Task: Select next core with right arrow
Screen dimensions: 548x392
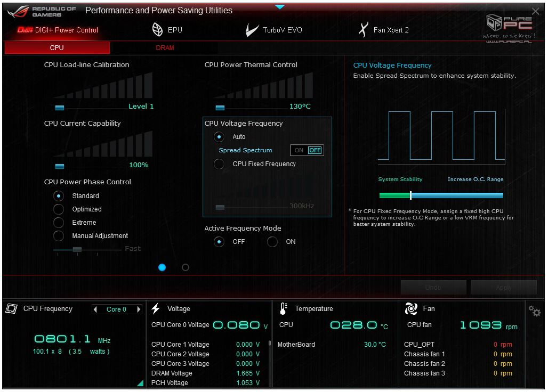Action: (139, 309)
